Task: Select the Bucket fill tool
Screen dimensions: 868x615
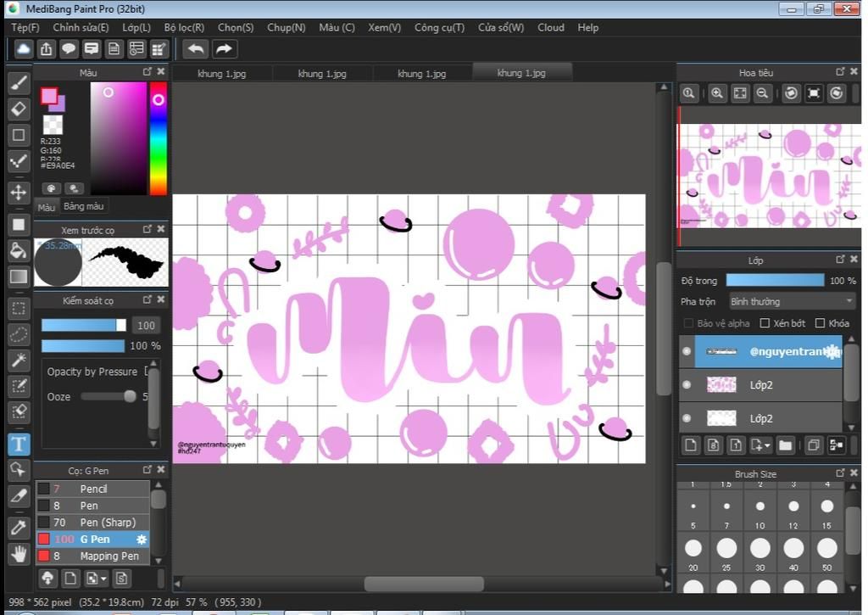Action: coord(19,250)
